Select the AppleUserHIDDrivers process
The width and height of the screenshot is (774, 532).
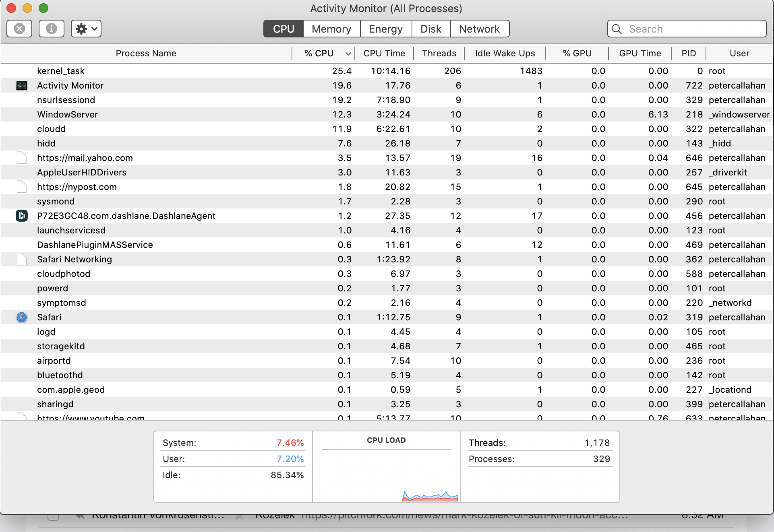pos(387,172)
